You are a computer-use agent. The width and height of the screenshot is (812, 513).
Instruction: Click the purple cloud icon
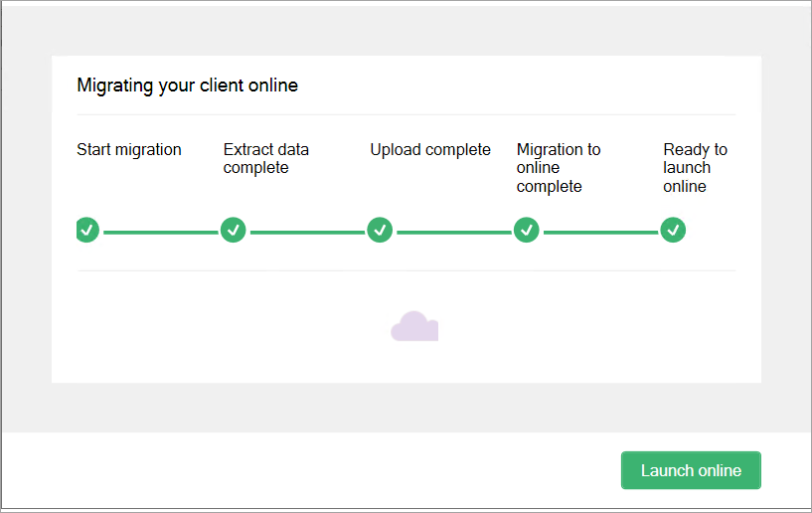pyautogui.click(x=414, y=326)
